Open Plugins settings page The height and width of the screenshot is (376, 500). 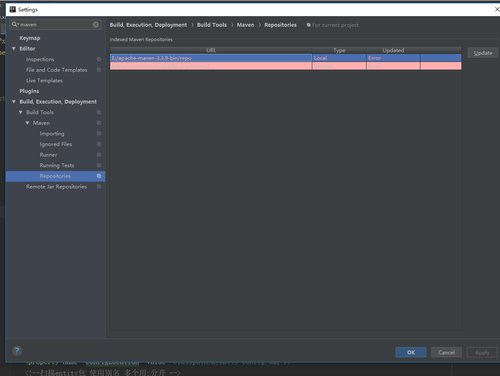point(29,91)
